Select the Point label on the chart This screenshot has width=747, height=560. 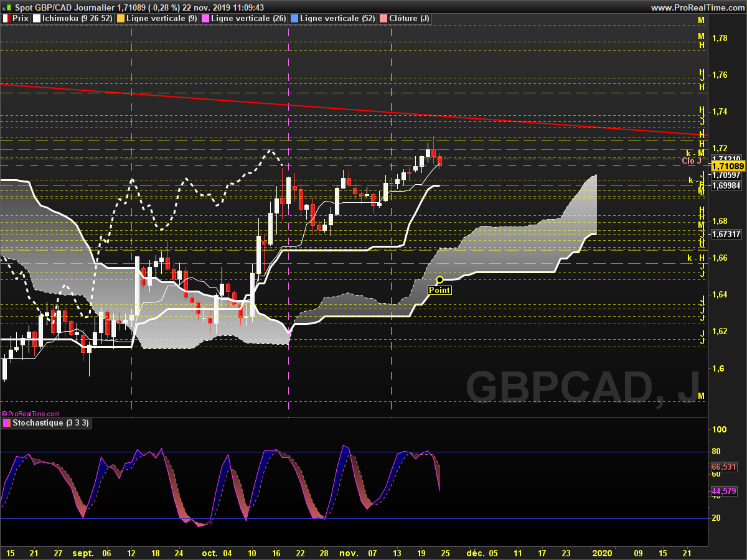click(439, 290)
